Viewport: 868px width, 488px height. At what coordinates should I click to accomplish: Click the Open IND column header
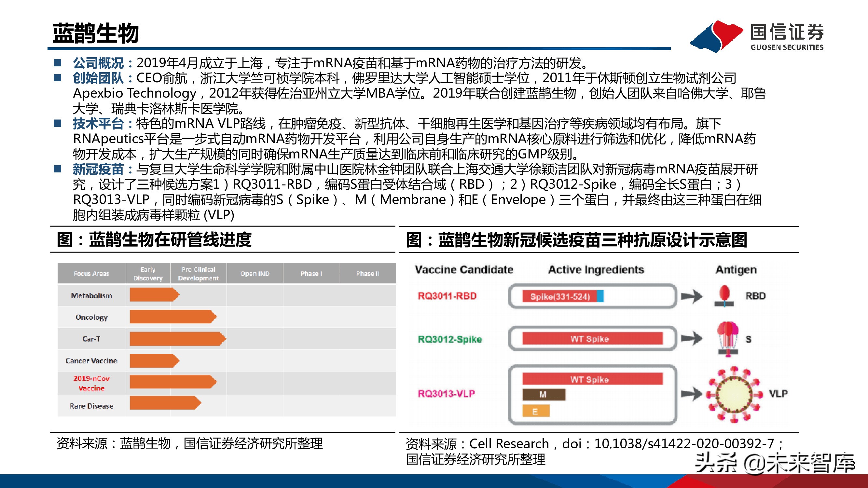pyautogui.click(x=255, y=274)
